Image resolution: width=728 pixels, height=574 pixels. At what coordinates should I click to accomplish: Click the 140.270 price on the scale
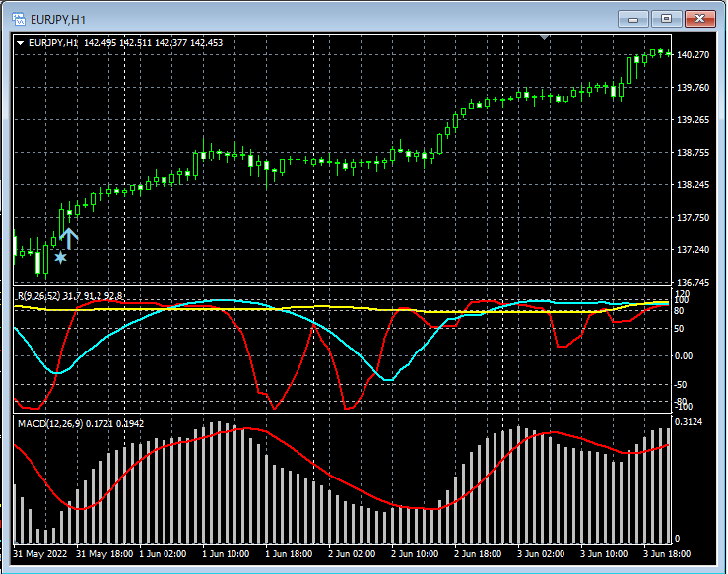tap(695, 55)
